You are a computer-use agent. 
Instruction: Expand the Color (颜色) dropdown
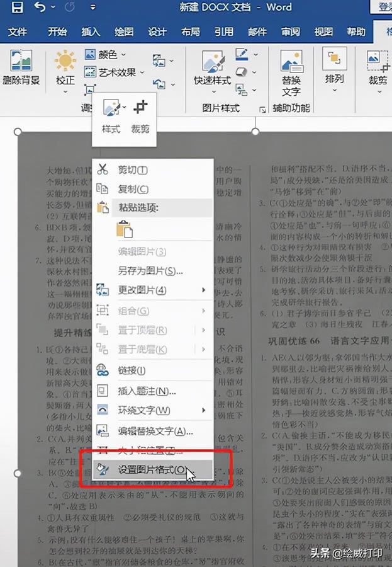(108, 55)
